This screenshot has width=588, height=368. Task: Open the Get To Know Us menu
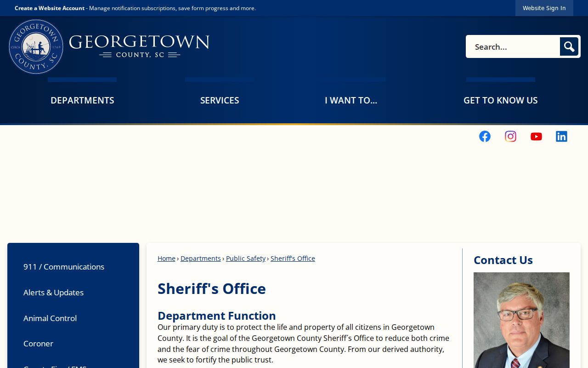500,100
